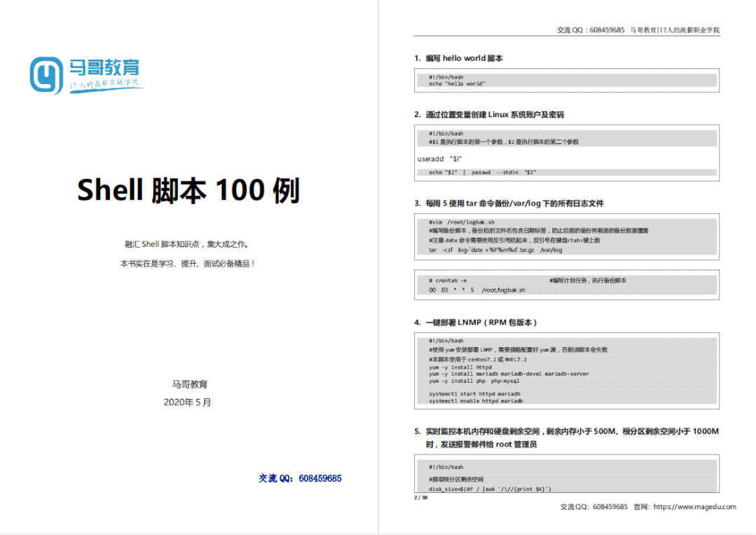This screenshot has width=756, height=535.
Task: Click the line 'systemctl start httpd mariadb'
Action: 474,394
